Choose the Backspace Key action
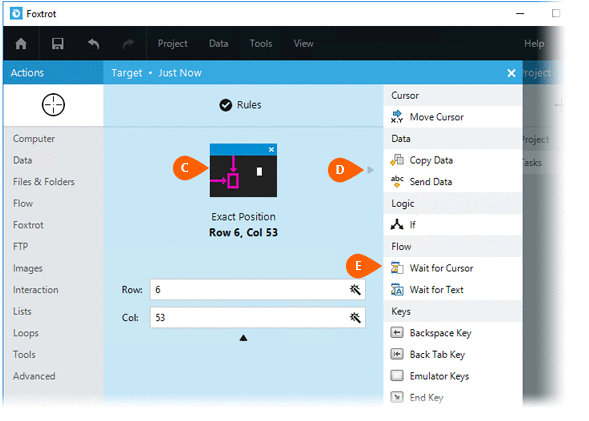Image resolution: width=589 pixels, height=421 pixels. tap(453, 333)
